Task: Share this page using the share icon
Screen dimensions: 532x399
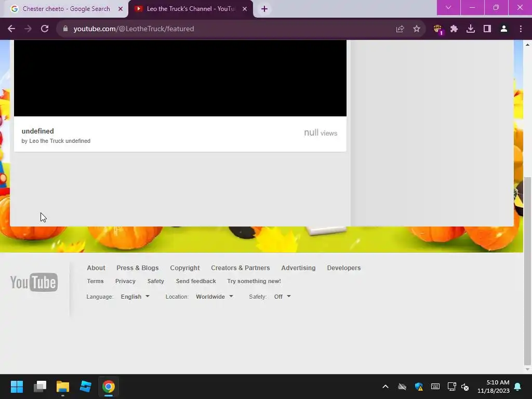Action: (400, 29)
